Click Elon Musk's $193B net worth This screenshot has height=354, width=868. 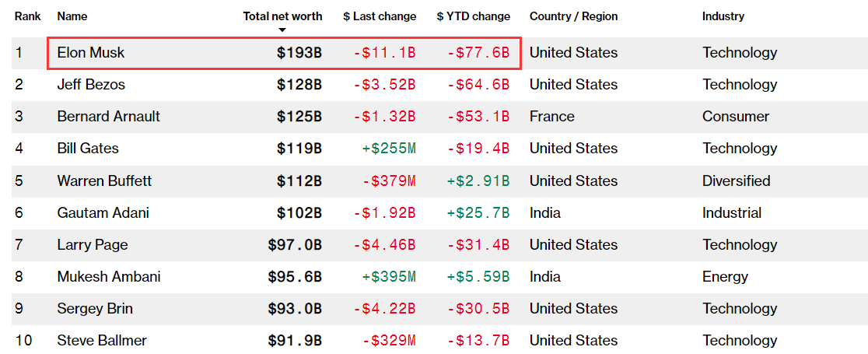(299, 53)
